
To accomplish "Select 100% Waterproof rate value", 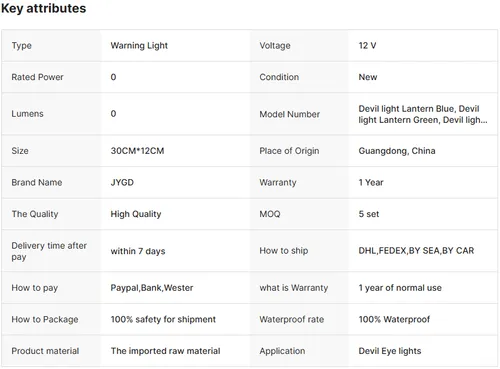I will 394,319.
